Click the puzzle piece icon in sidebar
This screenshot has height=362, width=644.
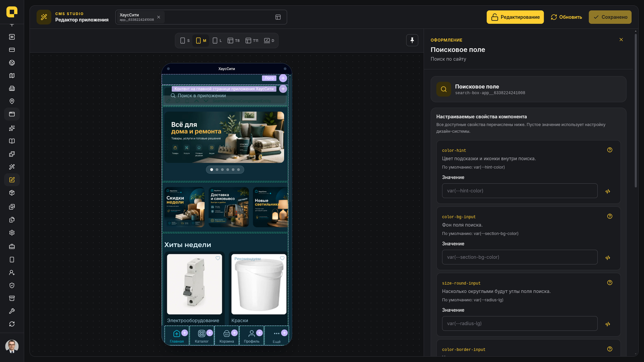point(12,154)
